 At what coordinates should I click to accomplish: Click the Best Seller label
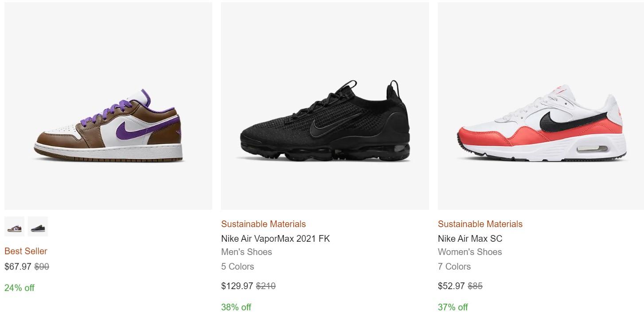click(26, 251)
